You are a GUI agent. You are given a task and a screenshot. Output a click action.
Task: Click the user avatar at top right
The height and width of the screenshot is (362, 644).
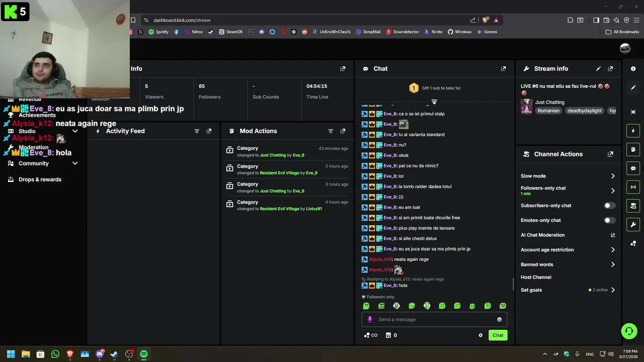tap(625, 48)
